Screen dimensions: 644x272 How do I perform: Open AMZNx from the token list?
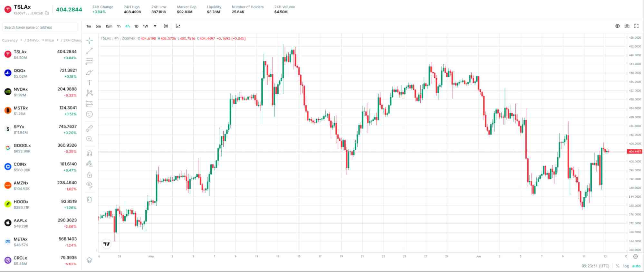coord(41,185)
